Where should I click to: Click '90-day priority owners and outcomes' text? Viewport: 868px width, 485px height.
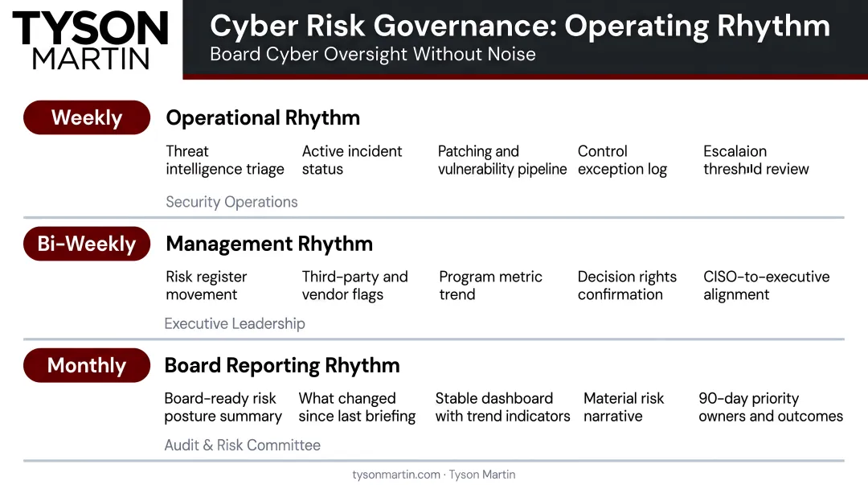771,408
